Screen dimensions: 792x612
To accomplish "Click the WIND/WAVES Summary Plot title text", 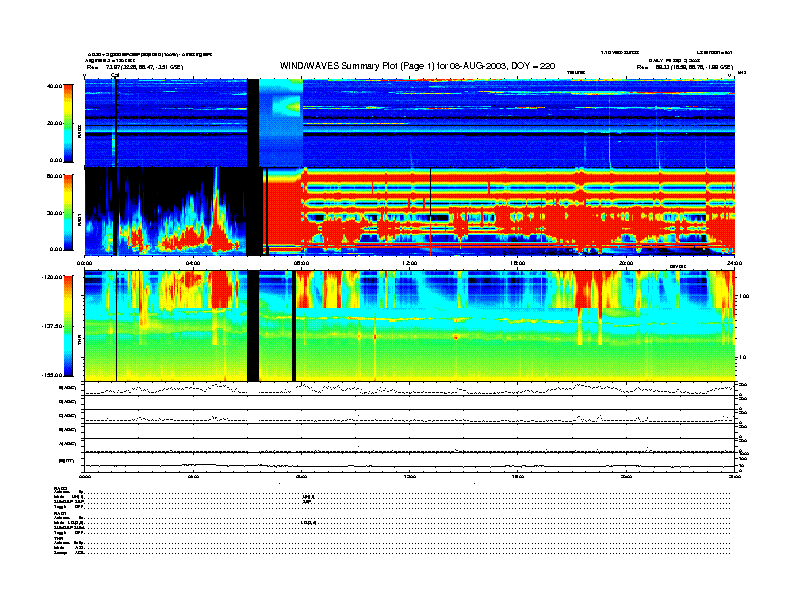I will click(417, 66).
